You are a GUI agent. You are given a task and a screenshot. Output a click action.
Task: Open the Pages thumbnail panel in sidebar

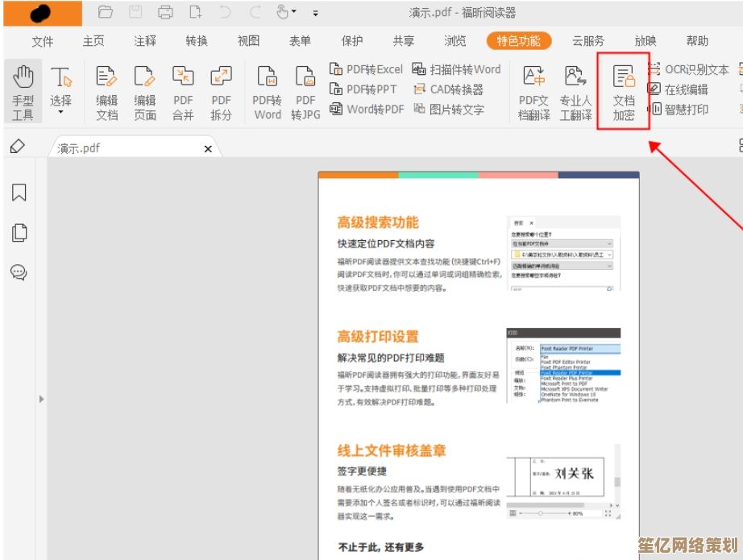click(x=19, y=233)
